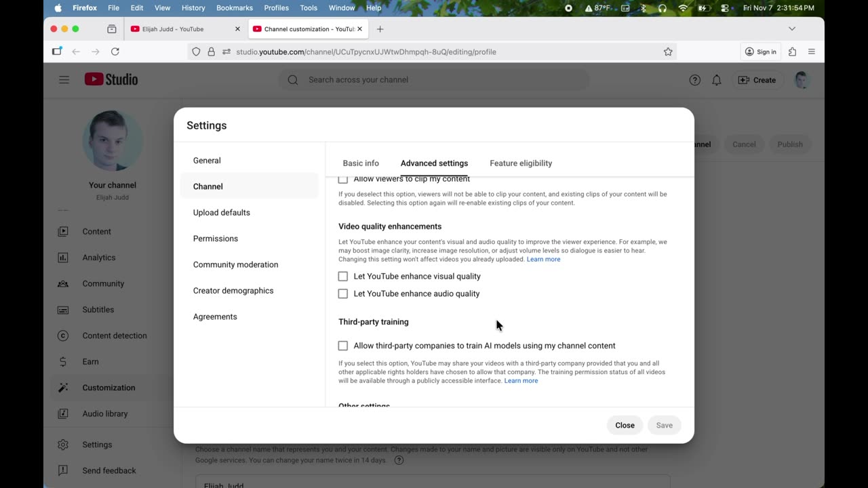
Task: Switch to the Basic info tab
Action: coord(361,163)
